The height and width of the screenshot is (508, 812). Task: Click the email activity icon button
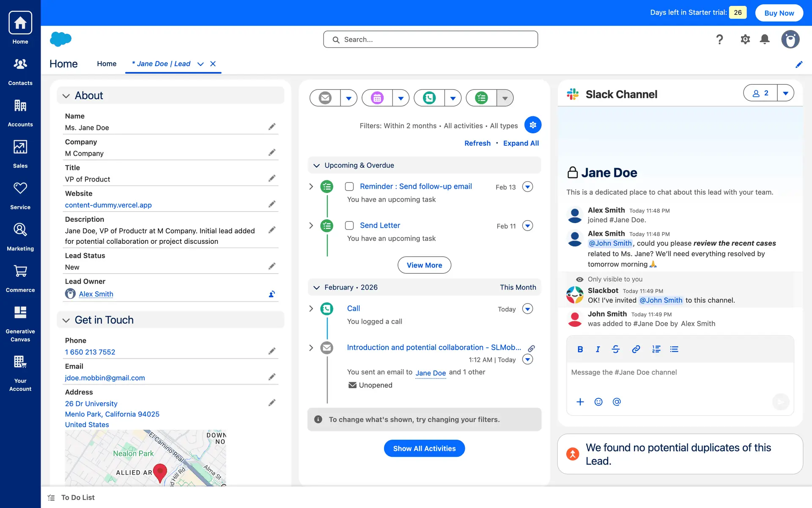(x=325, y=98)
